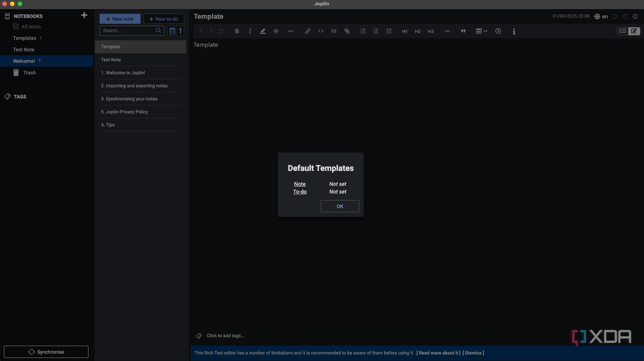Toggle sort order field calendar icon
Image resolution: width=644 pixels, height=361 pixels.
(172, 31)
